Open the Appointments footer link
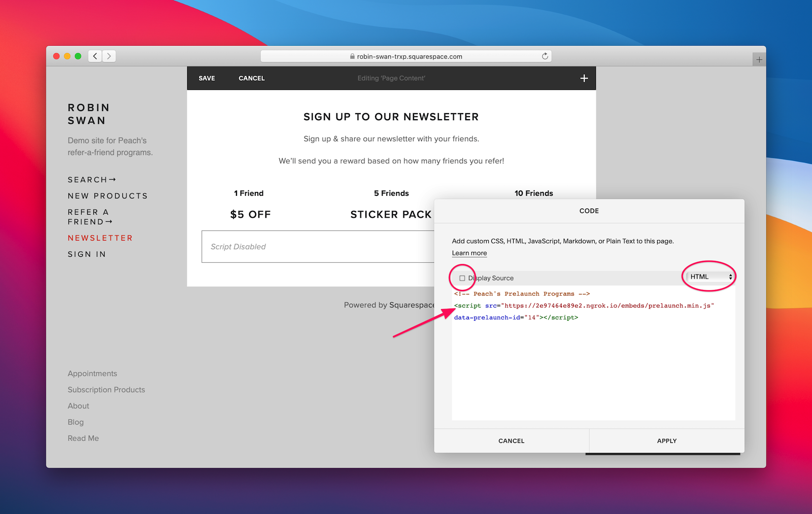The width and height of the screenshot is (812, 514). pos(92,373)
